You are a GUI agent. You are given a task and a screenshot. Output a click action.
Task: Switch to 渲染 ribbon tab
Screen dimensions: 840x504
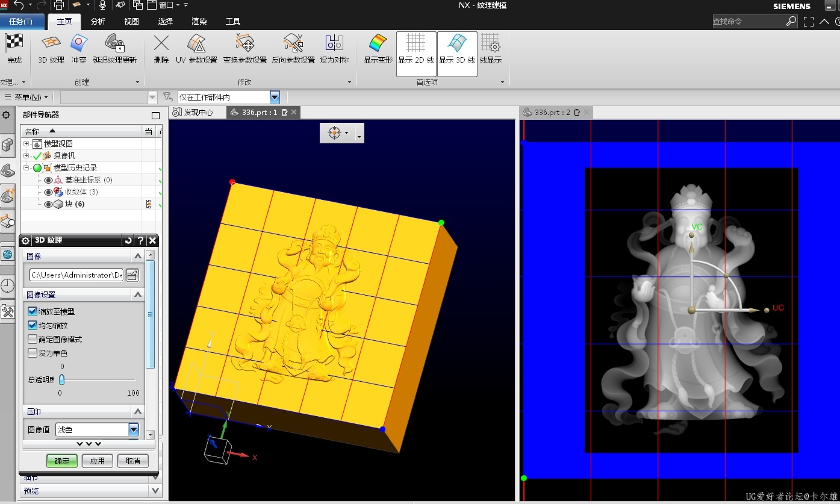click(x=199, y=21)
